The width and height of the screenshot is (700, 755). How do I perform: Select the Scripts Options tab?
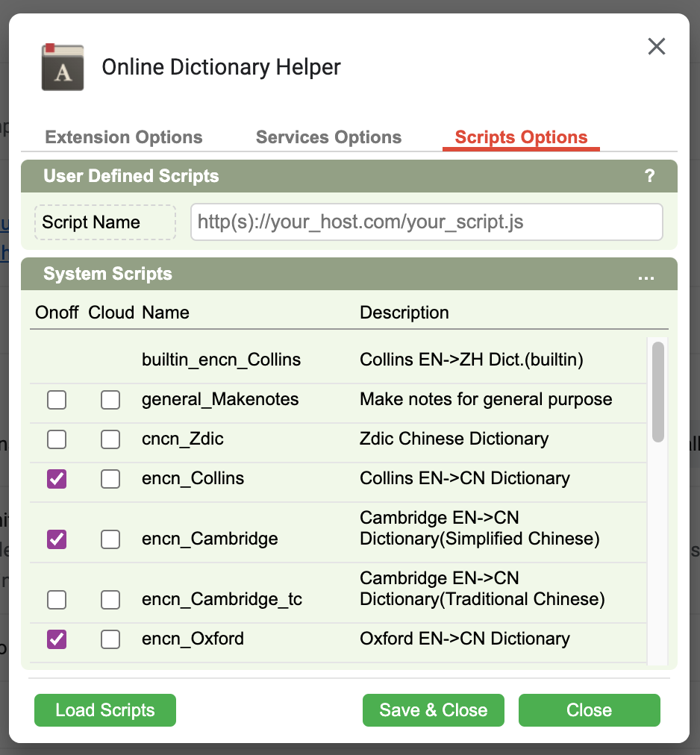point(521,137)
